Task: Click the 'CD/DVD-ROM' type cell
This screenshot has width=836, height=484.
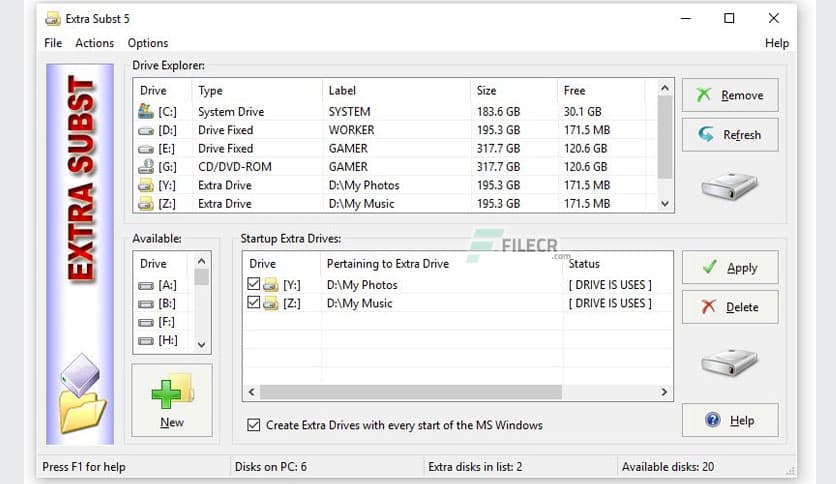Action: click(x=235, y=167)
